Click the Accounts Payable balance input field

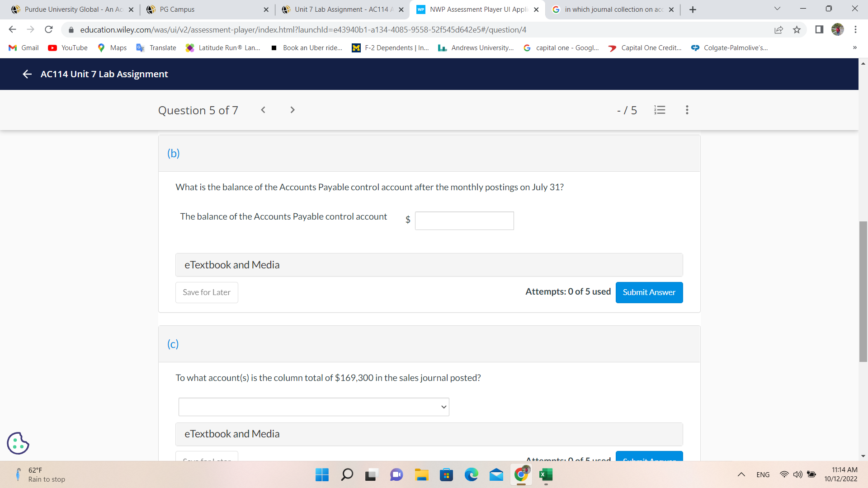tap(464, 221)
